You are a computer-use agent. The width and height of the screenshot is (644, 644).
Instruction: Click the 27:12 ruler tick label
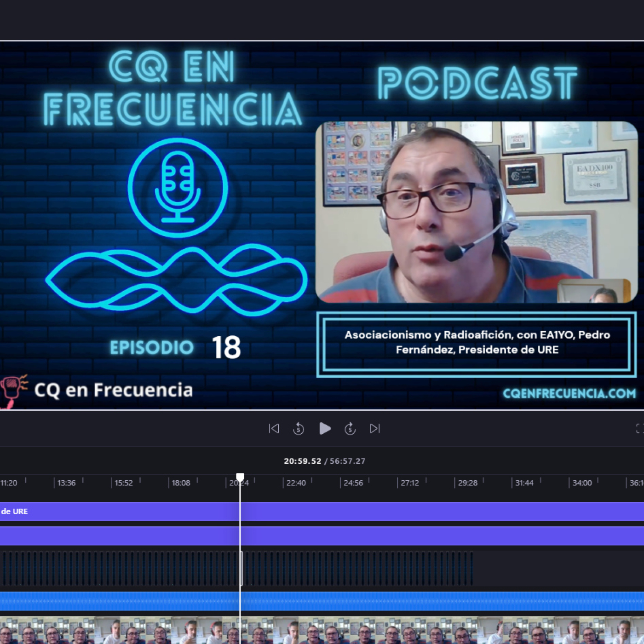[x=410, y=483]
